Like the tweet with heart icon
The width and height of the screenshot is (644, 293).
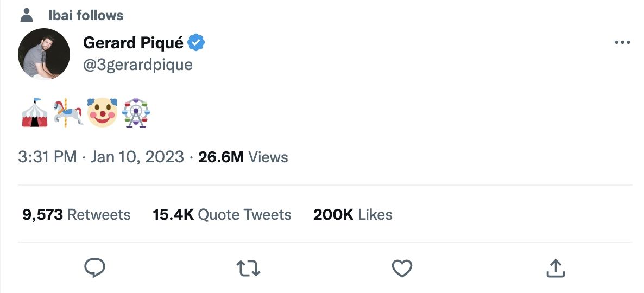402,267
